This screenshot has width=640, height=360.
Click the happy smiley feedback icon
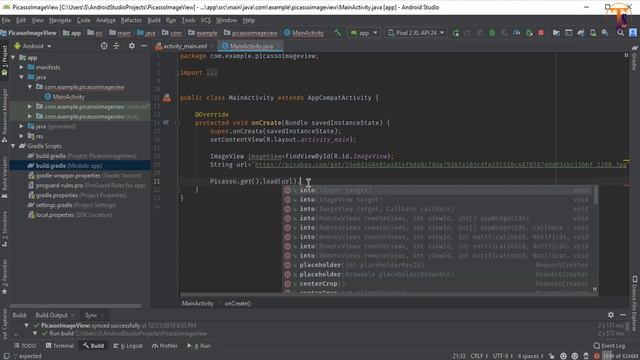click(x=563, y=356)
